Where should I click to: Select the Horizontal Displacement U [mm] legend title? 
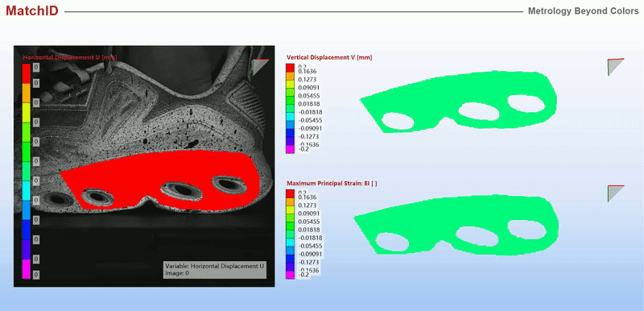pos(70,57)
